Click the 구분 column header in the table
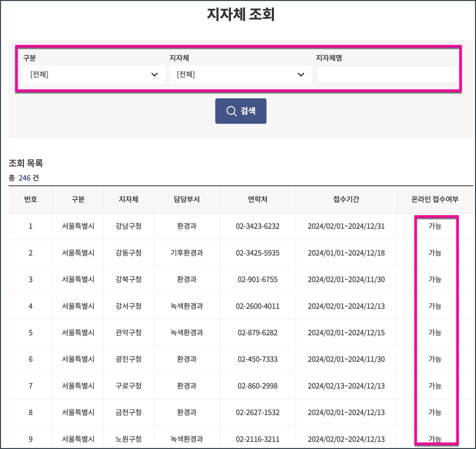Viewport: 476px width, 449px height. coord(78,199)
